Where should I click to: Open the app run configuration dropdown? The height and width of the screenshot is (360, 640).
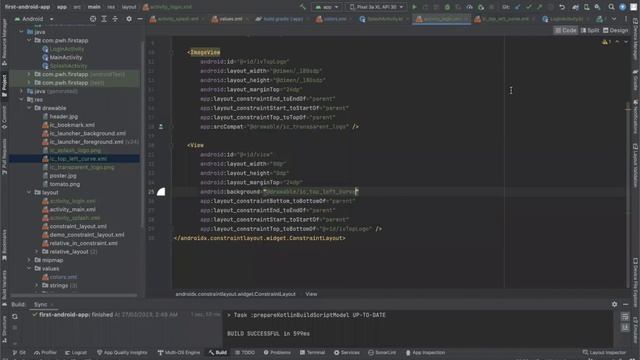point(327,7)
